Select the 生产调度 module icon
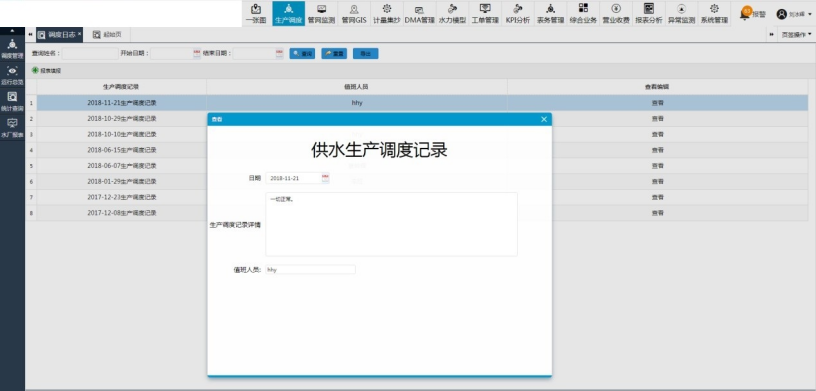Image resolution: width=816 pixels, height=391 pixels. tap(288, 14)
